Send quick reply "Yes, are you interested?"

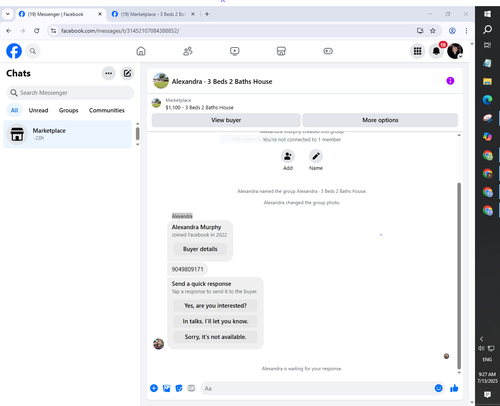pos(215,306)
